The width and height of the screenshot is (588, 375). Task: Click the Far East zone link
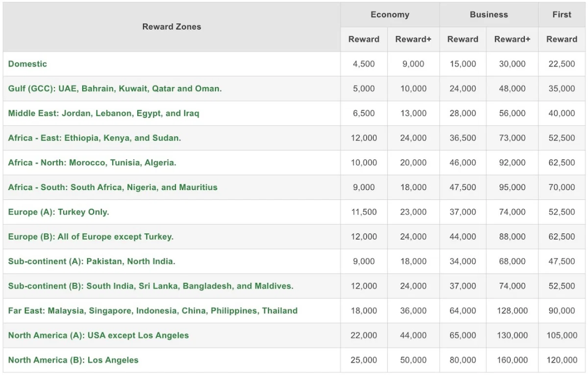point(152,311)
